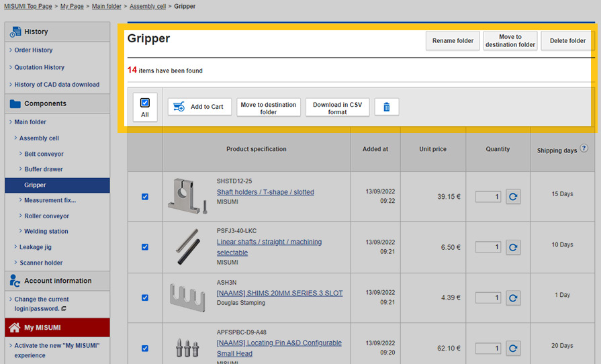This screenshot has width=601, height=364.
Task: Click the trash bin delete icon
Action: coord(387,107)
